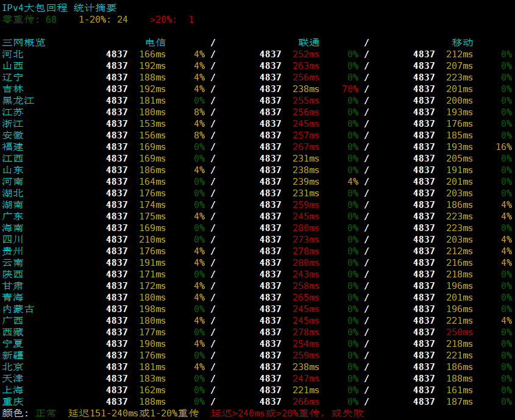The width and height of the screenshot is (515, 420).
Task: Click 153ms value in 浙江 row
Action: pos(152,124)
